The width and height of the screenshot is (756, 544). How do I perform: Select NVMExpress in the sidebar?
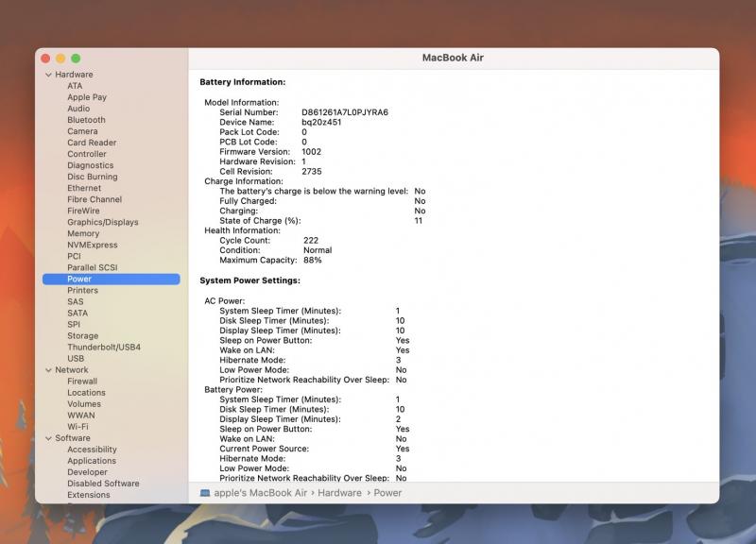[x=92, y=245]
